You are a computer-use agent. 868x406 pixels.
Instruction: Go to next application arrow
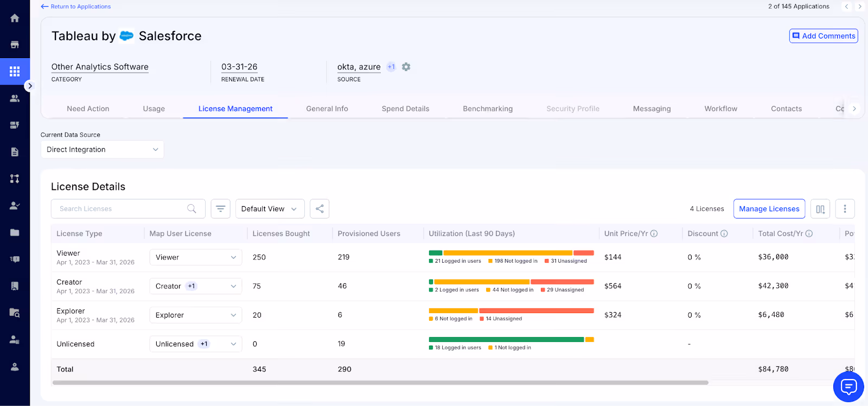click(x=860, y=7)
